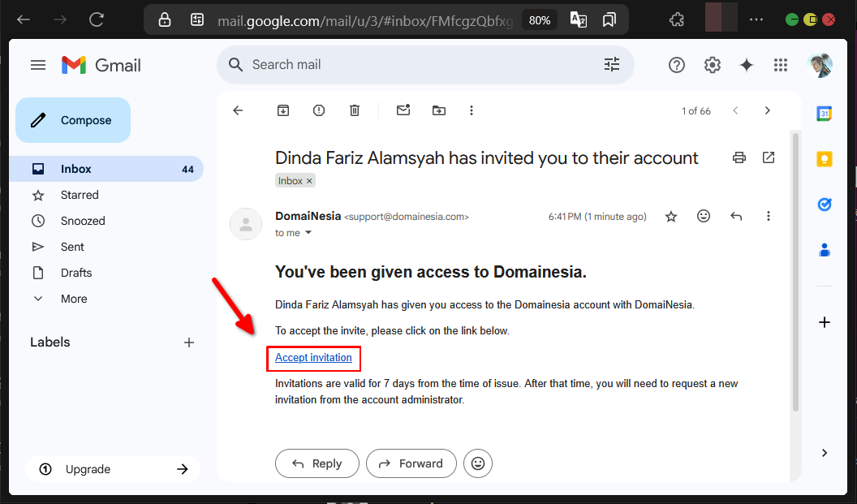The height and width of the screenshot is (504, 857).
Task: Move email to a folder
Action: coord(439,110)
